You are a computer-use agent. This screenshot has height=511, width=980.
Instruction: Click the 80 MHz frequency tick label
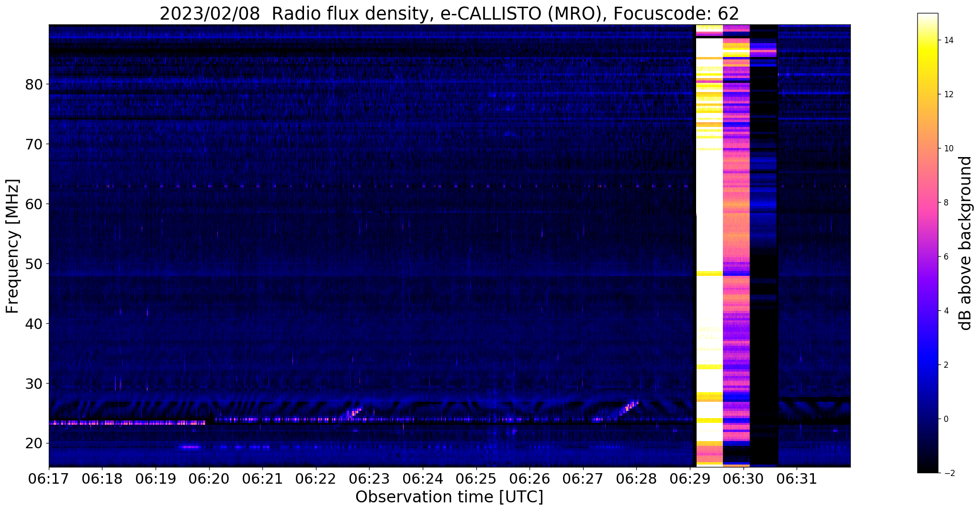click(34, 85)
